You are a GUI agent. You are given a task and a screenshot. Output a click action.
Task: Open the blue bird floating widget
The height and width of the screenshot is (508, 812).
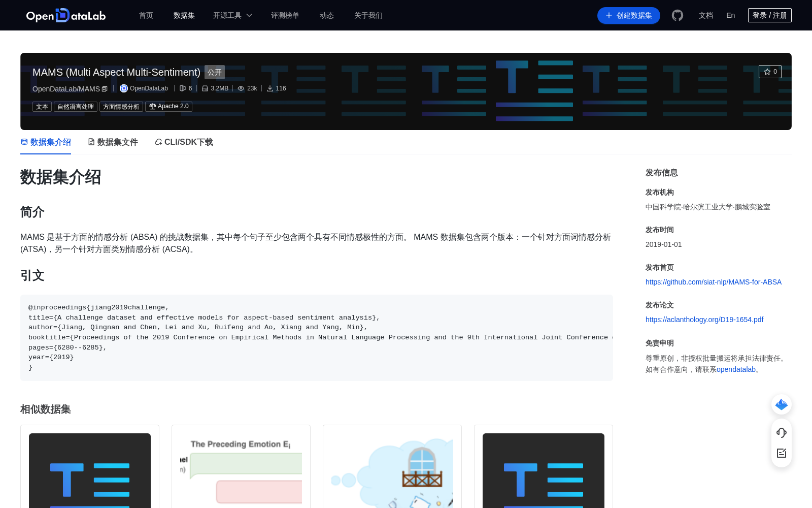(782, 404)
